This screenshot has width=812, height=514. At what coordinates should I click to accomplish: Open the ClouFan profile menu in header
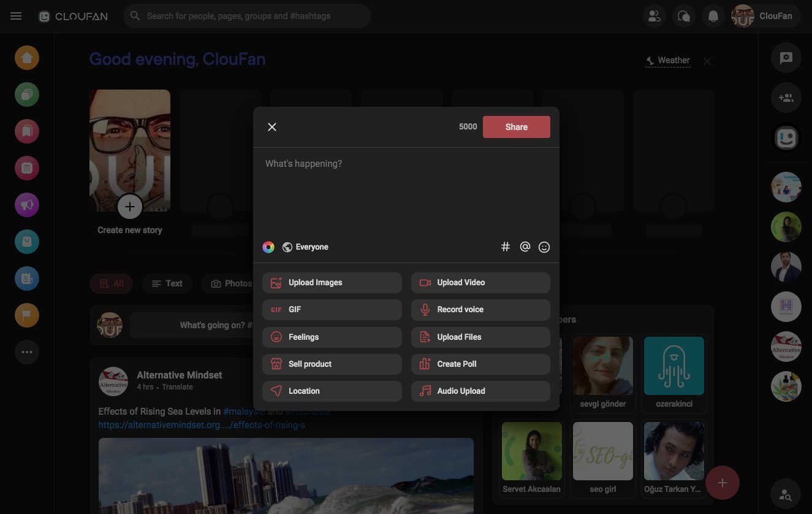point(767,17)
